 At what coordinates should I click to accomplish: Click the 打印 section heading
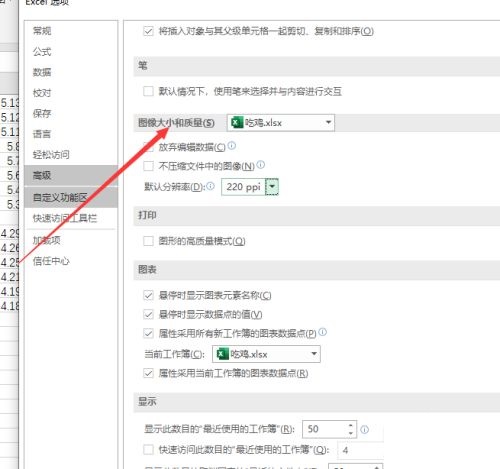click(147, 215)
